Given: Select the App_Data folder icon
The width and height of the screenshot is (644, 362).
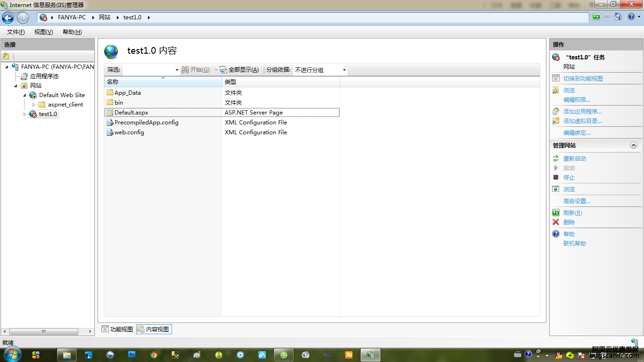Looking at the screenshot, I should (x=110, y=93).
